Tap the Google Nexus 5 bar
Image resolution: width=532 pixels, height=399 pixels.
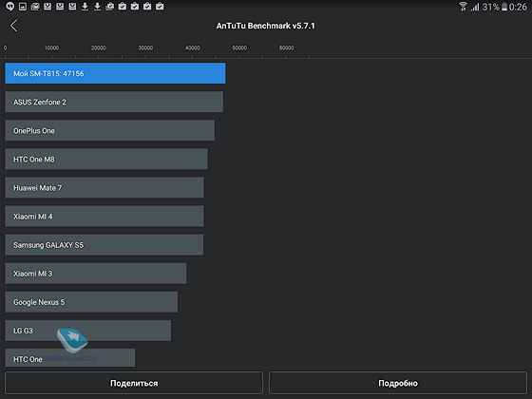[x=91, y=302]
